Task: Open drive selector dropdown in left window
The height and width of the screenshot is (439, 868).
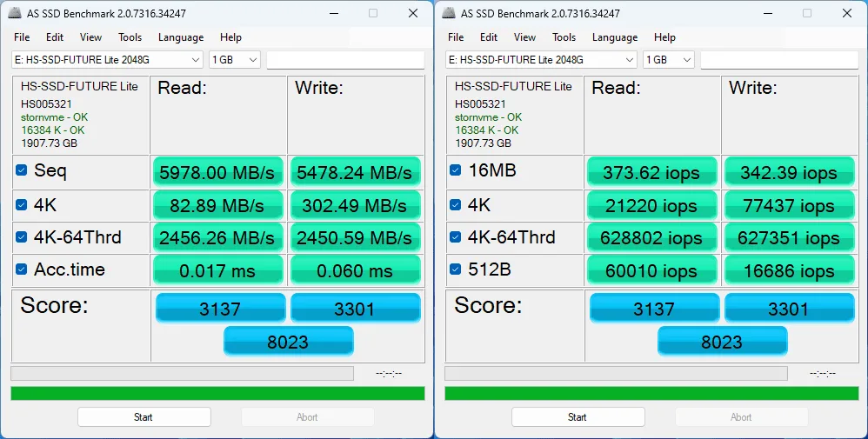Action: (107, 60)
